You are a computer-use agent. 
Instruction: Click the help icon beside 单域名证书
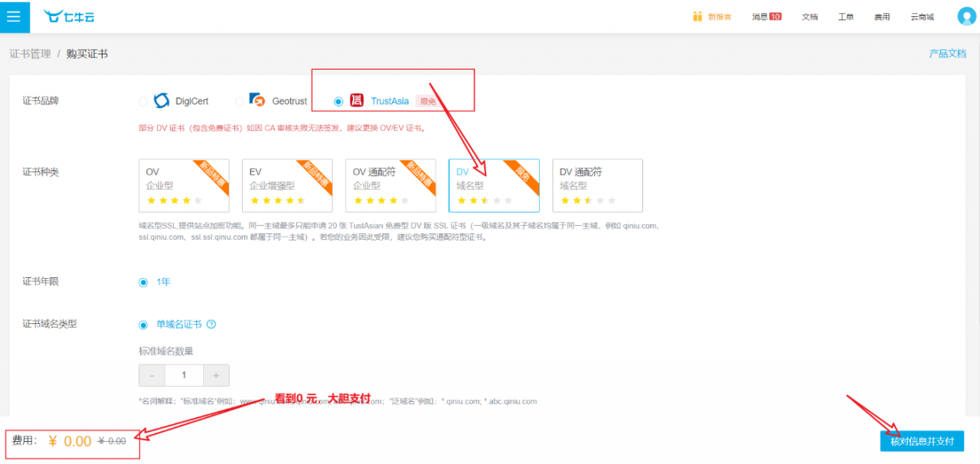pyautogui.click(x=211, y=324)
